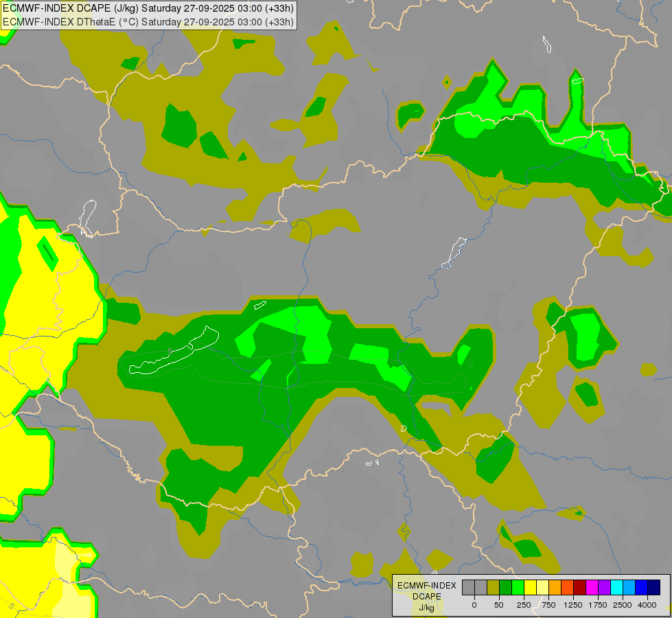Click the magenta legend swatch
The image size is (672, 618).
592,587
